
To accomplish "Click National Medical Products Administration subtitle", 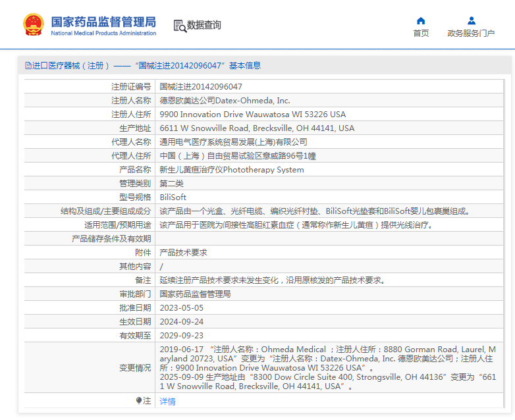I will coord(103,33).
